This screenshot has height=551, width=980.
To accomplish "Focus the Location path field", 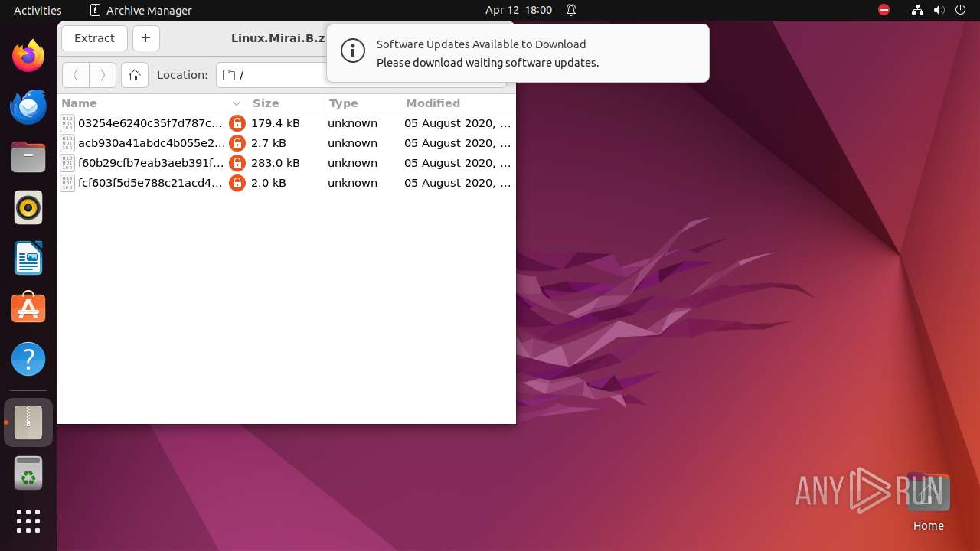I will [361, 75].
